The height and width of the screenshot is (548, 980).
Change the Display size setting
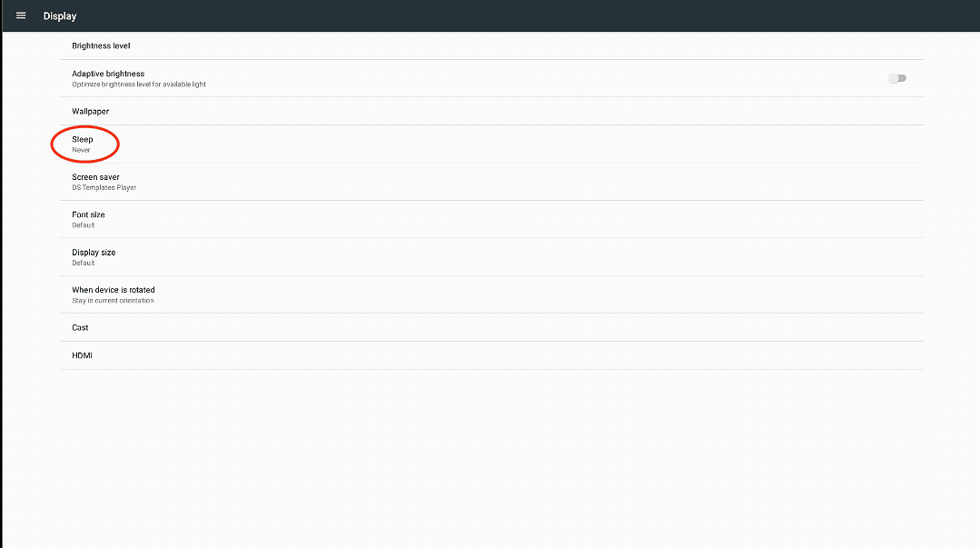(491, 257)
